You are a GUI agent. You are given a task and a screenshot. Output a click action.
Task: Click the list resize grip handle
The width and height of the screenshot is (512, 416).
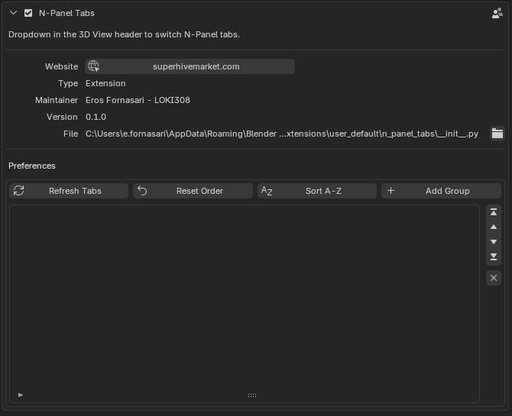click(252, 395)
